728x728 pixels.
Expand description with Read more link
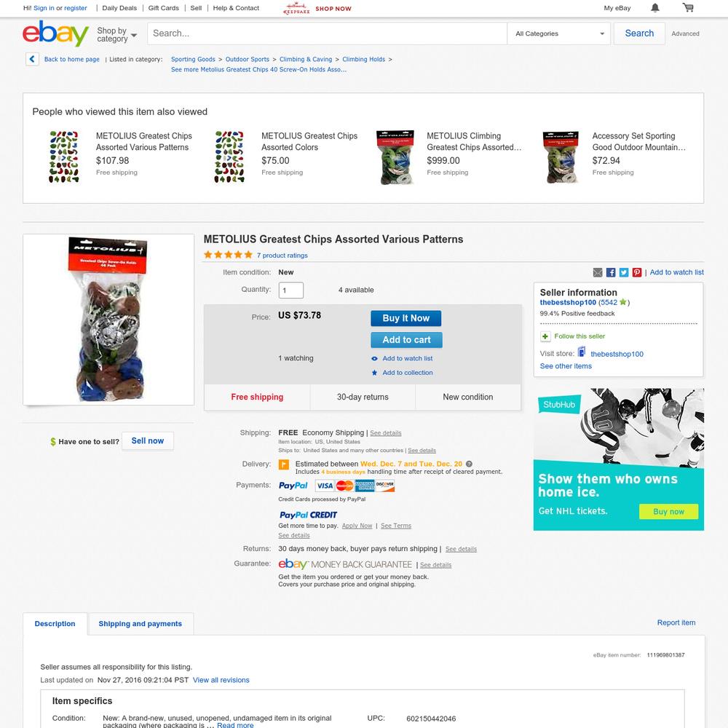pyautogui.click(x=235, y=725)
